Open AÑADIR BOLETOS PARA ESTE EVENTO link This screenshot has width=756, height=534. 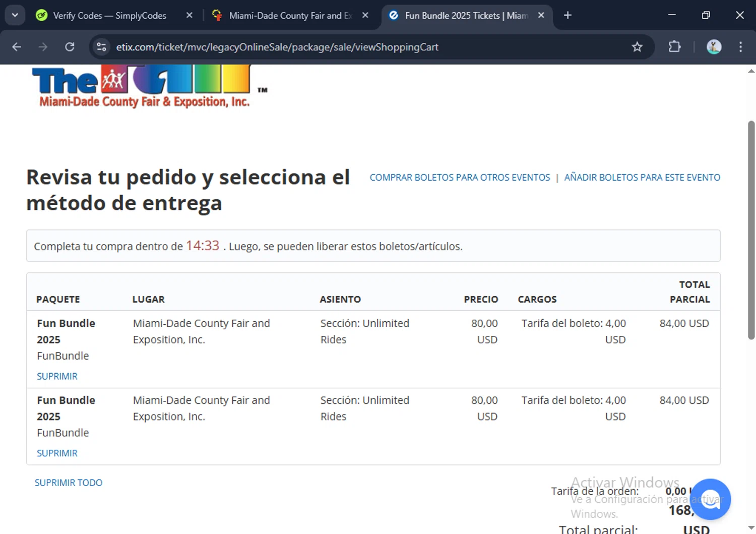pos(642,177)
